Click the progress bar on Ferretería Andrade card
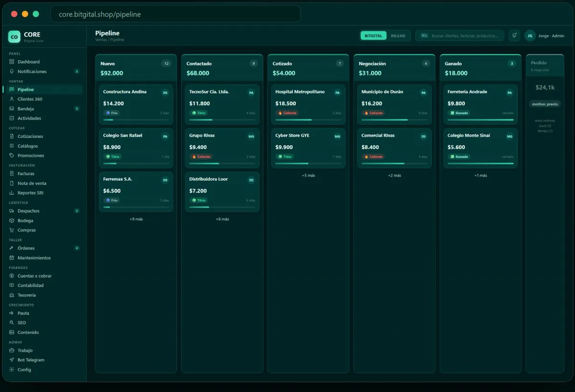Image resolution: width=575 pixels, height=392 pixels. click(481, 120)
